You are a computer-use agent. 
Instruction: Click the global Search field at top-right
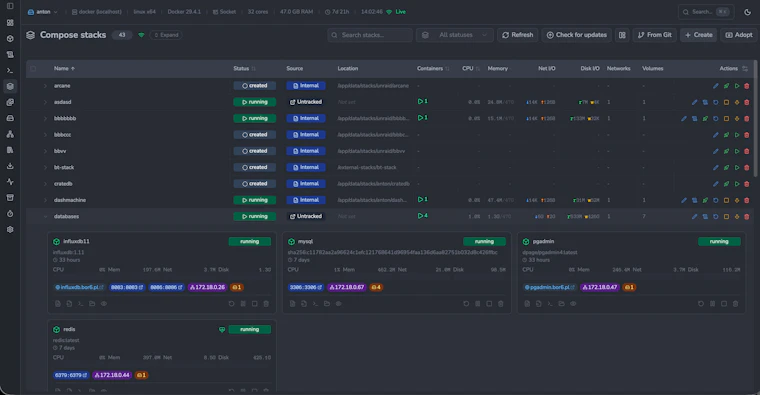[x=706, y=12]
